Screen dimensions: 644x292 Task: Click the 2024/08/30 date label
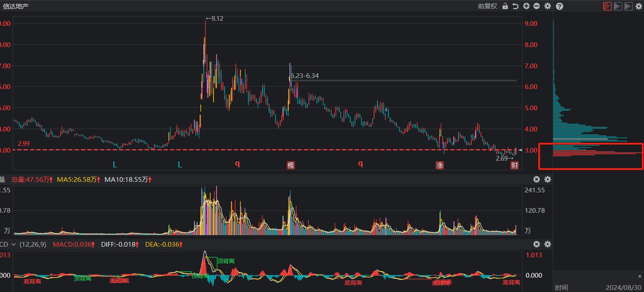click(x=623, y=288)
